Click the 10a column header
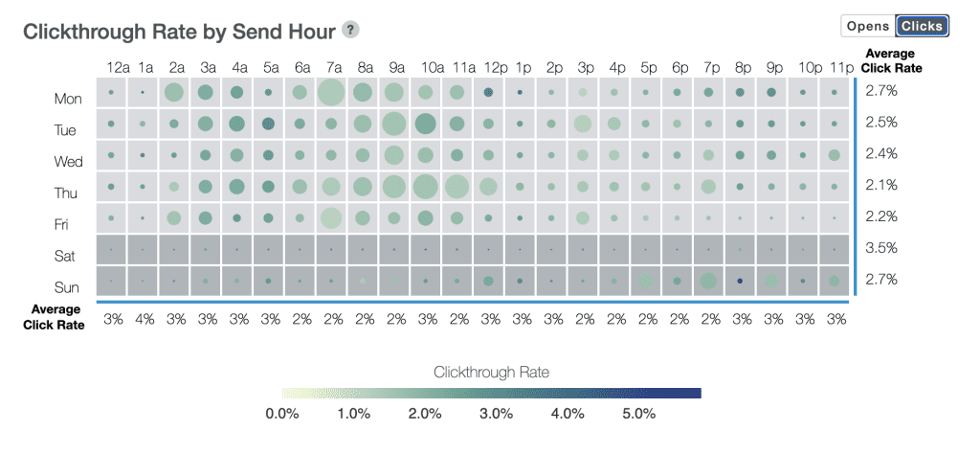Screen dimensions: 980x454 point(433,67)
